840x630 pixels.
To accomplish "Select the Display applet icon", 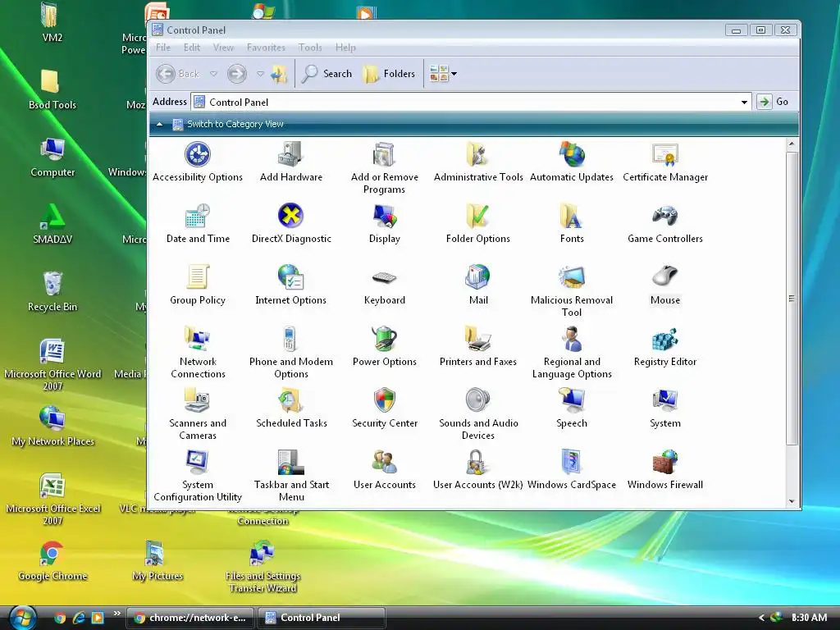I will click(384, 216).
